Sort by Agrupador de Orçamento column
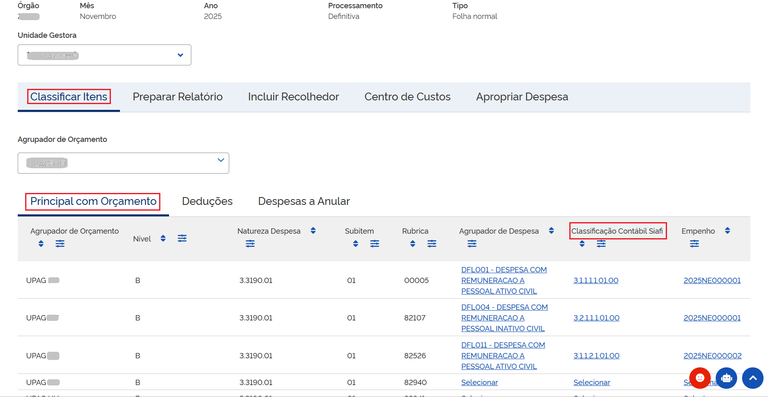 [41, 243]
